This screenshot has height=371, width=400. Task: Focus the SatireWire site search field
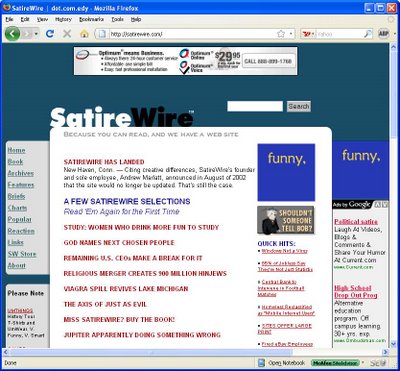(x=255, y=106)
